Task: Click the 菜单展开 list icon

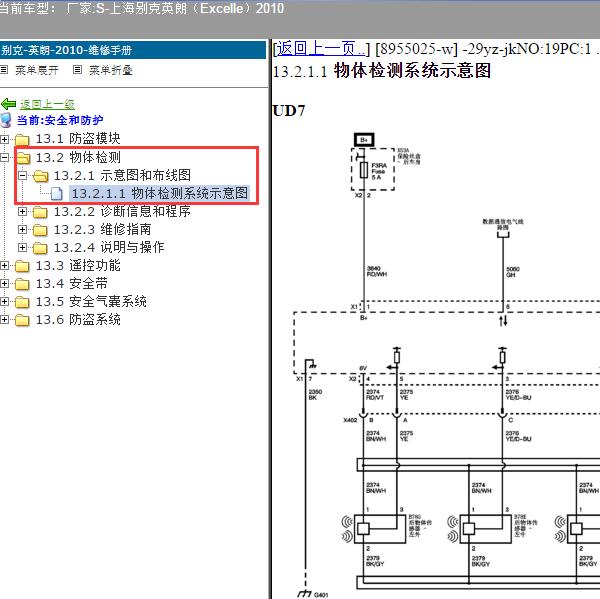Action: click(4, 70)
